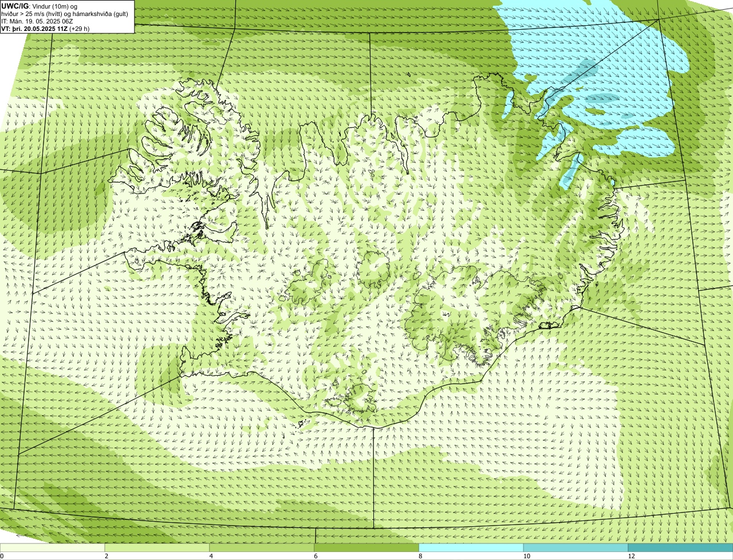Screen dimensions: 733x560
Task: Click the legend scale label "2"
Action: click(107, 556)
